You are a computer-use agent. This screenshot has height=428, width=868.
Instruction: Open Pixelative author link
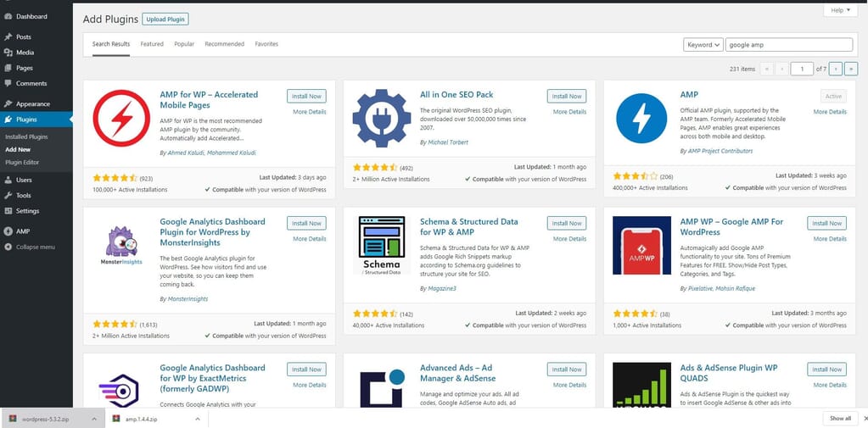coord(700,289)
